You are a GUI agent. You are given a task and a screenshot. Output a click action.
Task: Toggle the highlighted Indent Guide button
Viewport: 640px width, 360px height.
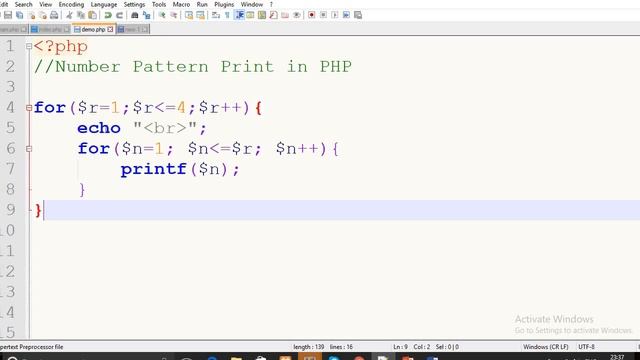[239, 15]
